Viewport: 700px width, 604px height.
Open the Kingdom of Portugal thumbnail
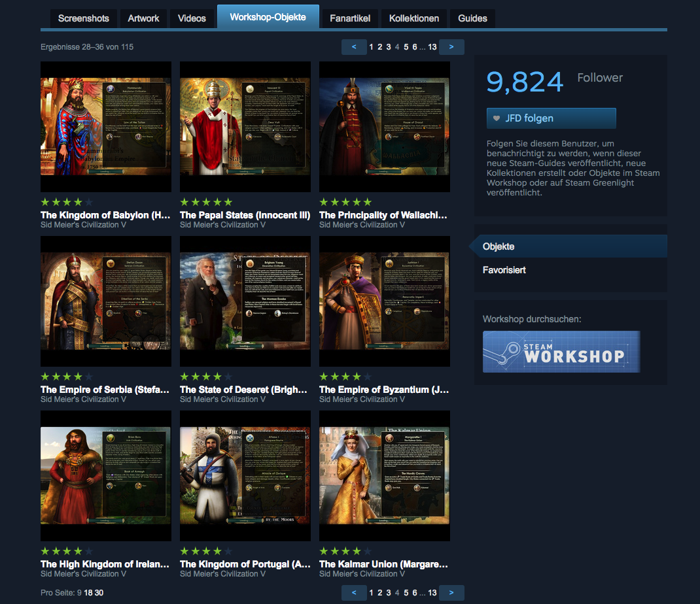click(245, 475)
